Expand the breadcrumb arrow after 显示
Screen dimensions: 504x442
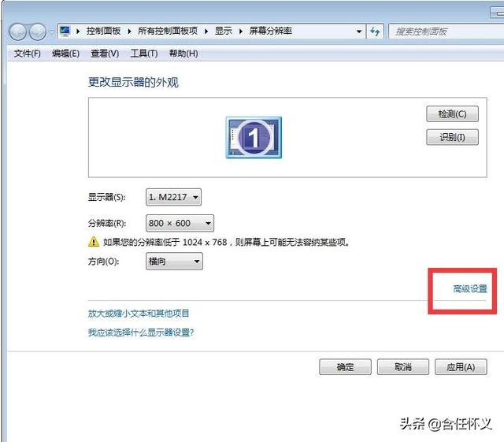tap(241, 32)
